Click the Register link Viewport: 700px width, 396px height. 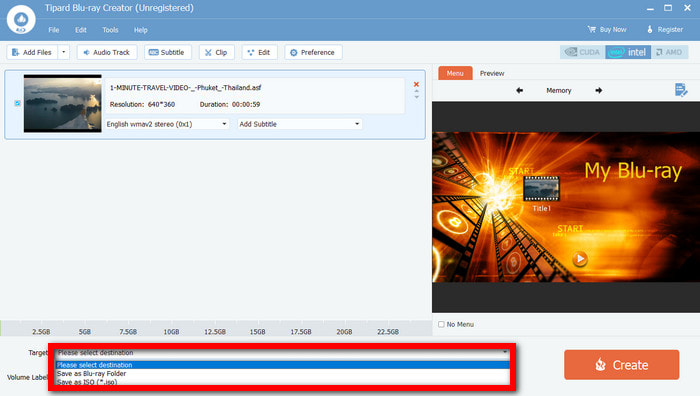click(x=665, y=29)
